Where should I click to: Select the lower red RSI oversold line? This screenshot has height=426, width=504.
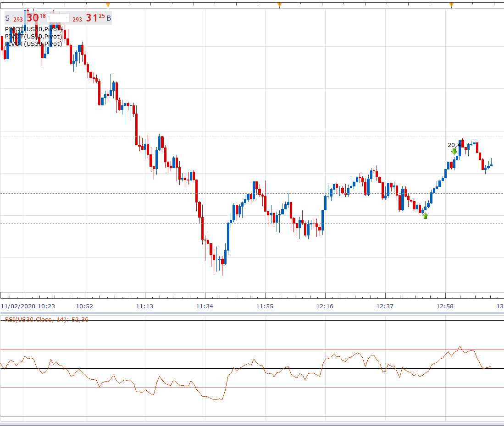tap(252, 388)
